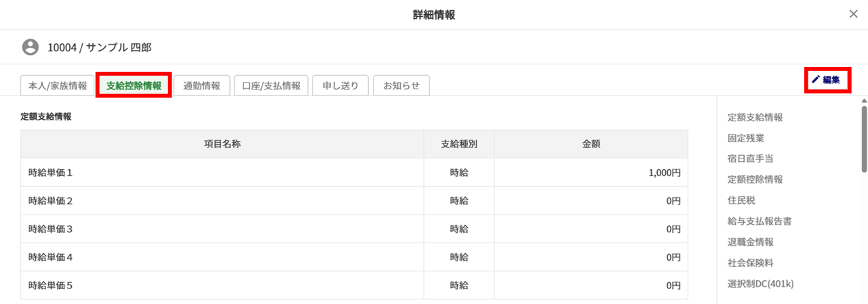Navigate to 退職金情報 section

coord(750,242)
